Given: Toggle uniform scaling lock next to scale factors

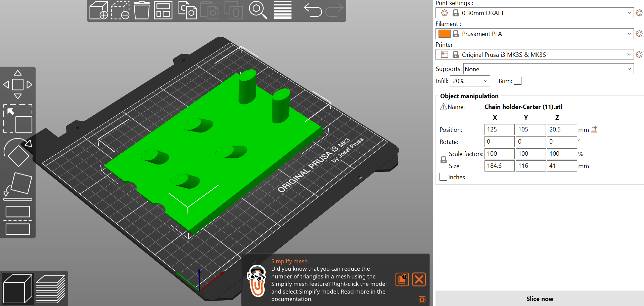Looking at the screenshot, I should tap(443, 160).
